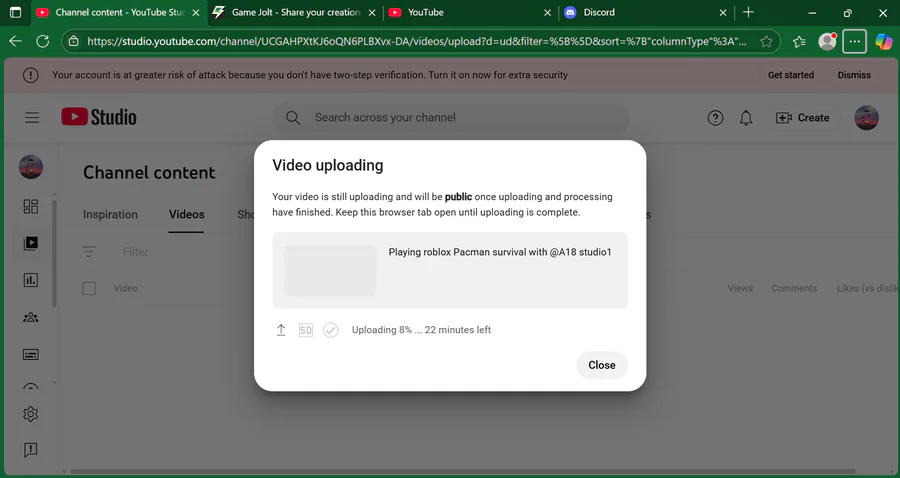Open the Create video menu

coord(802,118)
